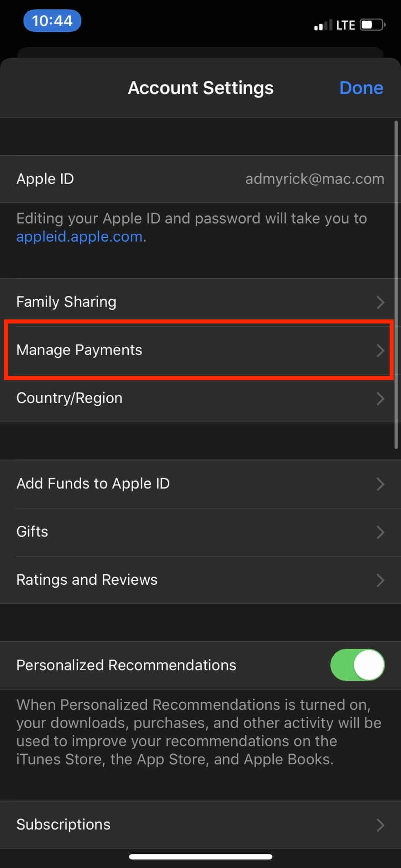Tap the blue 10:44 time pill
The image size is (401, 868).
(52, 21)
